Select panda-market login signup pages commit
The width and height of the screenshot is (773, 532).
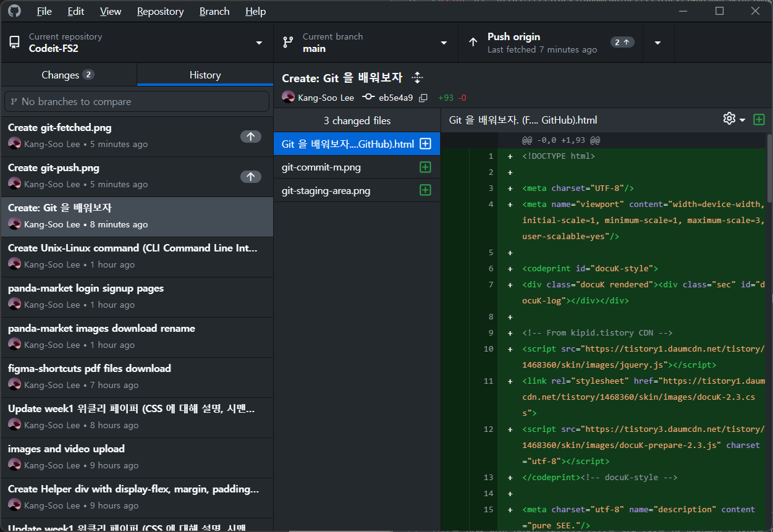[x=137, y=297]
